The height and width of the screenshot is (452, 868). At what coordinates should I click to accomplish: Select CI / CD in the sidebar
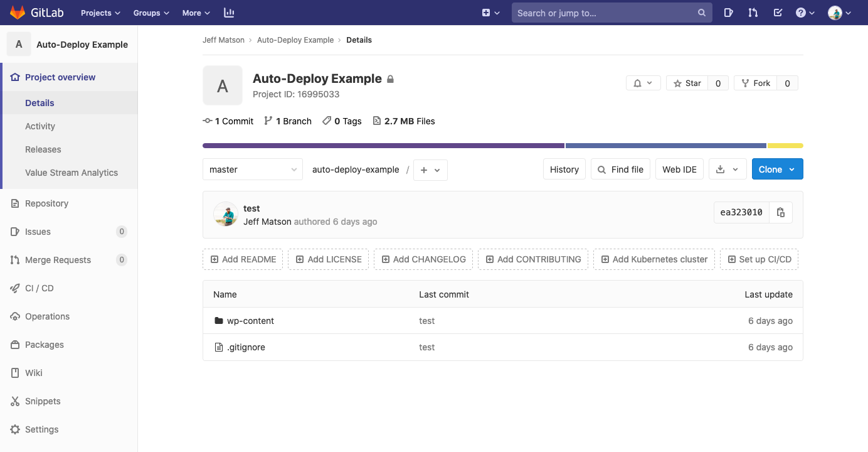coord(40,288)
